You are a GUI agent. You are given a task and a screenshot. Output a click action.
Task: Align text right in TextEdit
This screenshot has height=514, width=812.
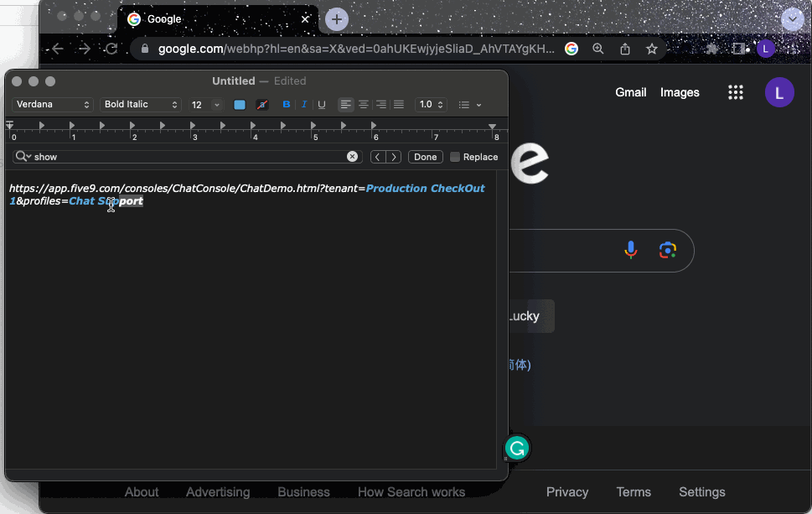pos(381,105)
